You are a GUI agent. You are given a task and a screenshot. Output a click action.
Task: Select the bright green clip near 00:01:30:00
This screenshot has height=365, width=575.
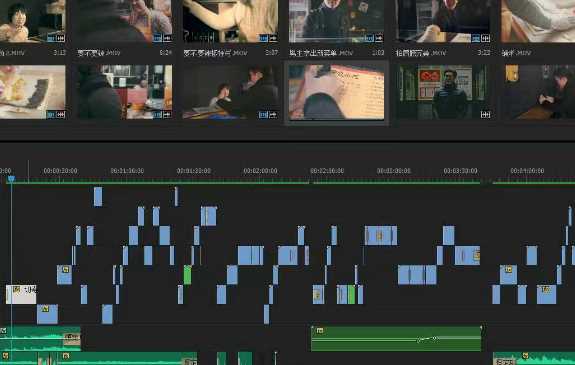point(187,275)
